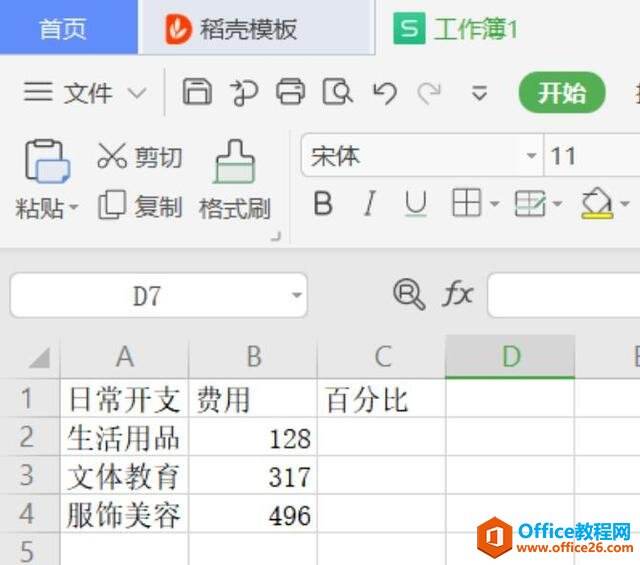Click cell containing 日常开支
The width and height of the screenshot is (640, 565).
click(x=124, y=399)
